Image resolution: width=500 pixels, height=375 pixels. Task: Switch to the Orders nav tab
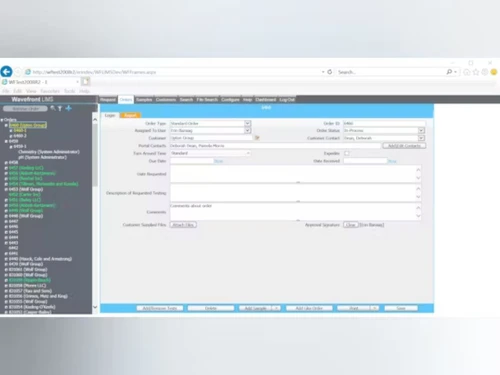tap(126, 100)
